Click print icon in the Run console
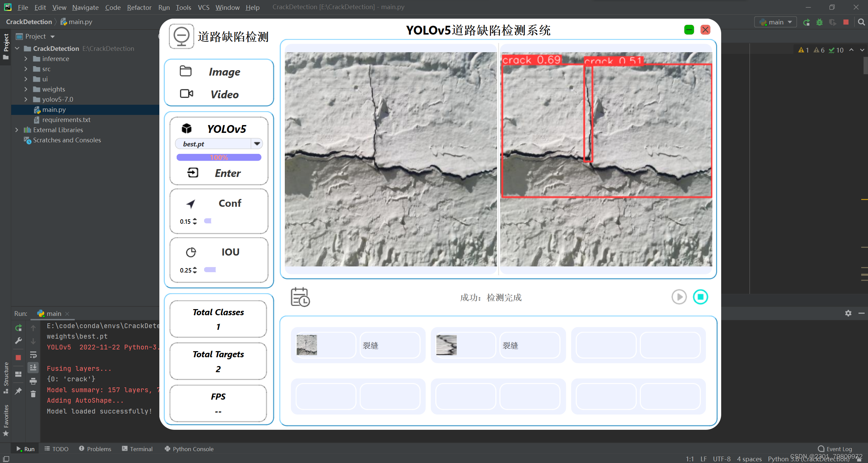The width and height of the screenshot is (868, 463). click(x=33, y=381)
